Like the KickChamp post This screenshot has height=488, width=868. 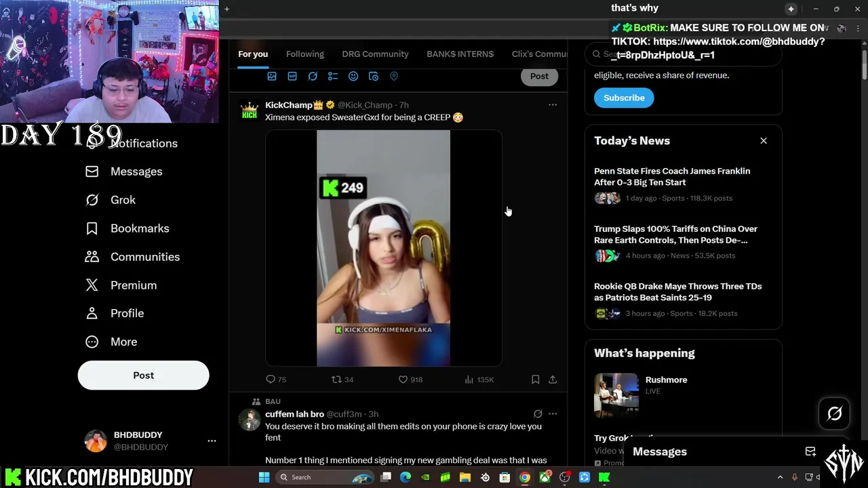pyautogui.click(x=410, y=380)
